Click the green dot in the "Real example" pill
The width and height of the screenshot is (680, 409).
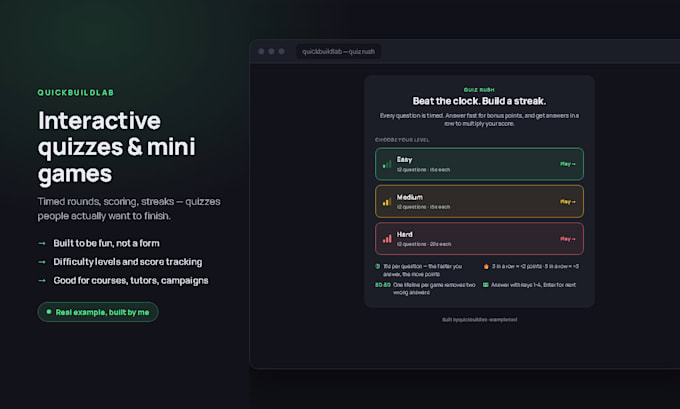(49, 312)
